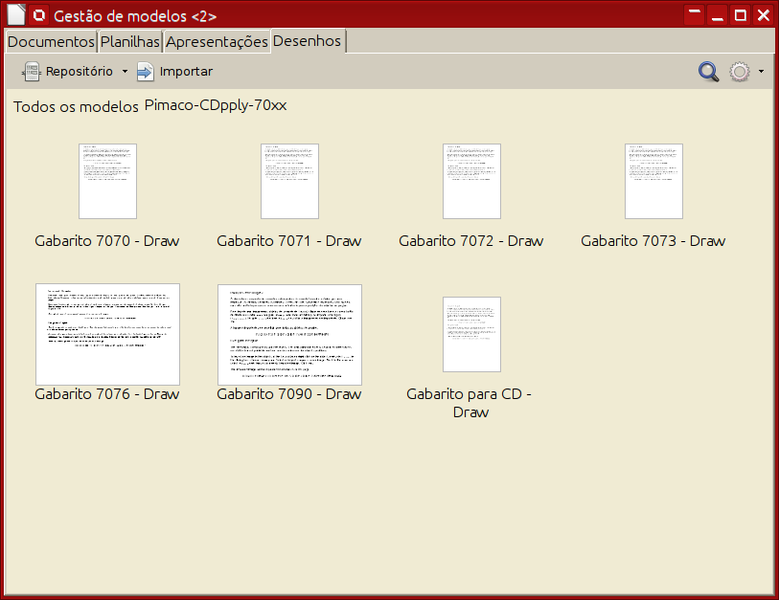This screenshot has width=779, height=600.
Task: Click the Repositório button label
Action: point(79,72)
